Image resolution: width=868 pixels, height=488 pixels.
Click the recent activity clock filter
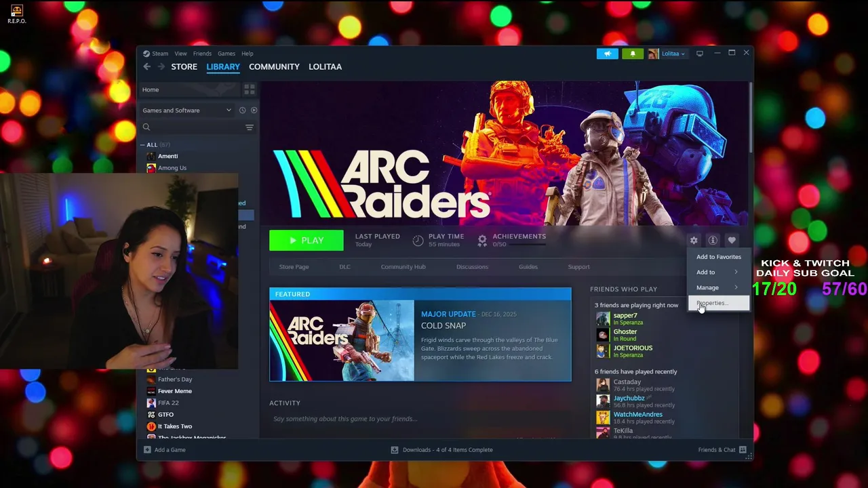click(242, 110)
